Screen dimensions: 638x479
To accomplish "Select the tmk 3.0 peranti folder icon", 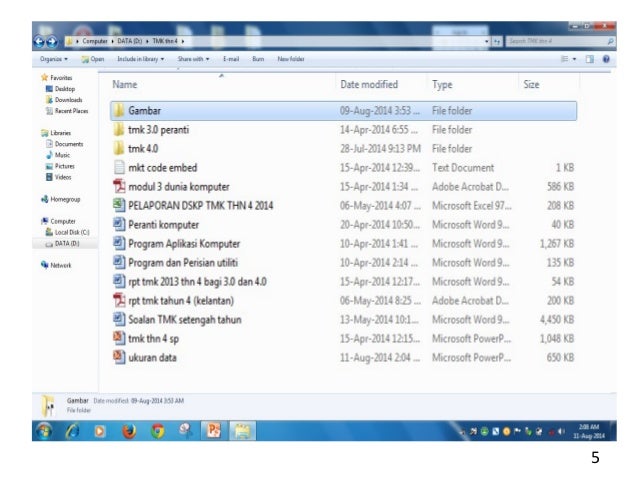I will pos(119,130).
